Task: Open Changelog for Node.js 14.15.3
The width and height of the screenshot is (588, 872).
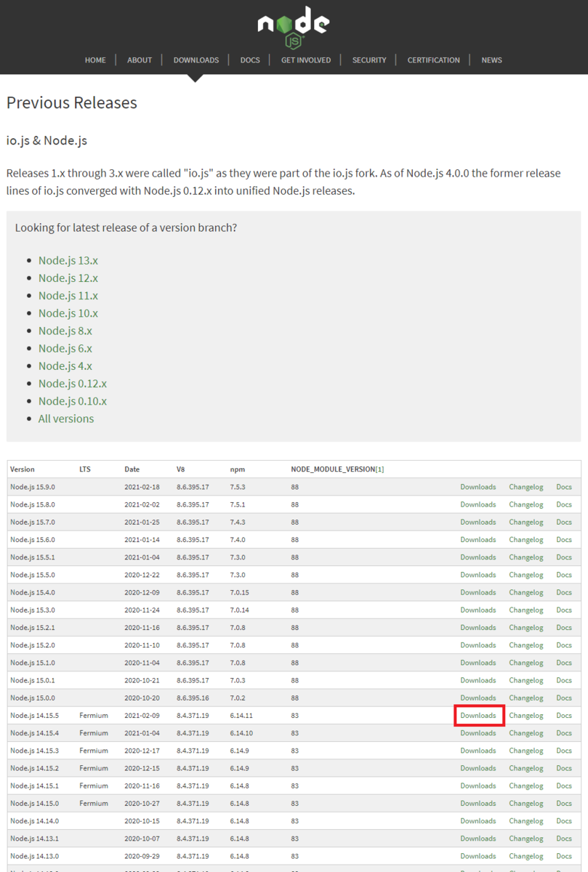Action: (x=526, y=751)
